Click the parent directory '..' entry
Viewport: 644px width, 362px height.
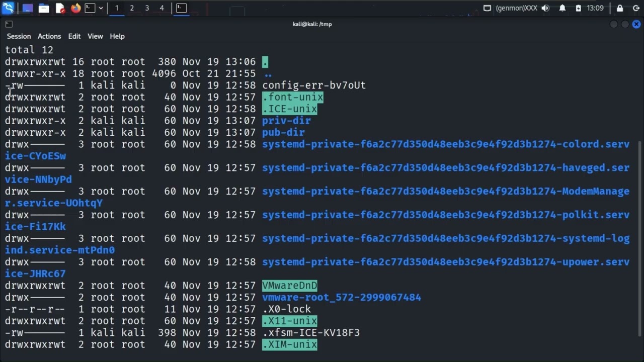(268, 73)
